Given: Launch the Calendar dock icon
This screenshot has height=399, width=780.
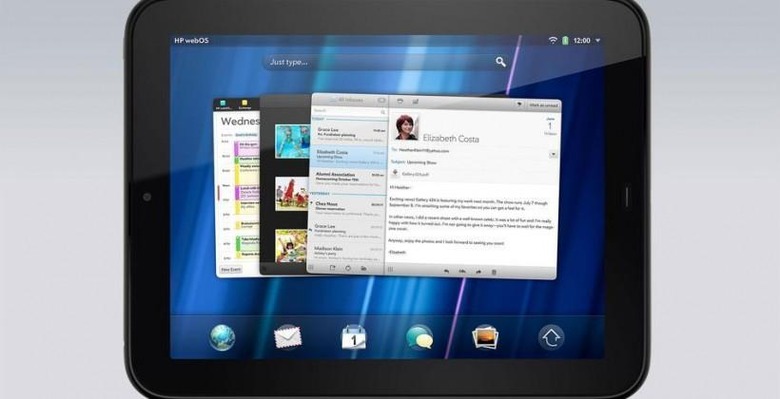Looking at the screenshot, I should pyautogui.click(x=354, y=337).
